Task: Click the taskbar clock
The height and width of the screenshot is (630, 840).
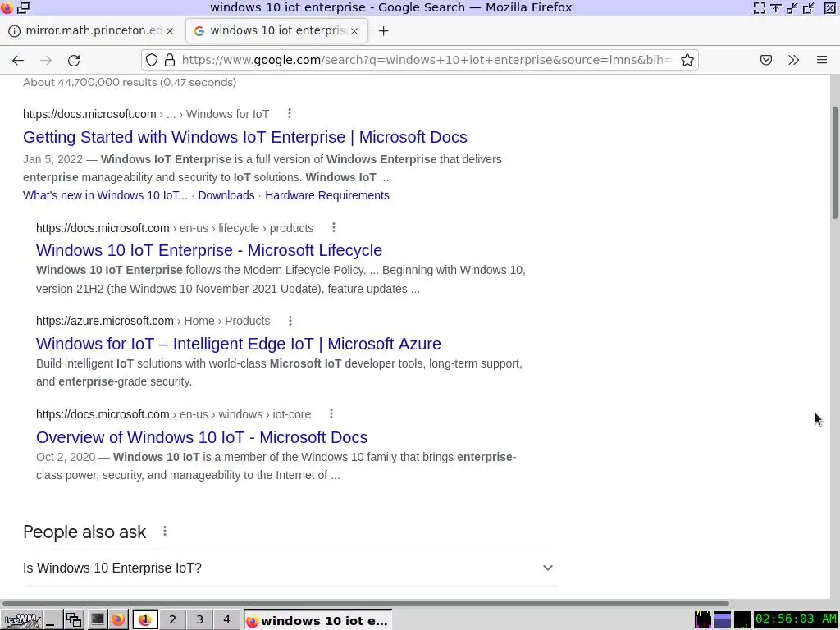Action: pos(796,620)
